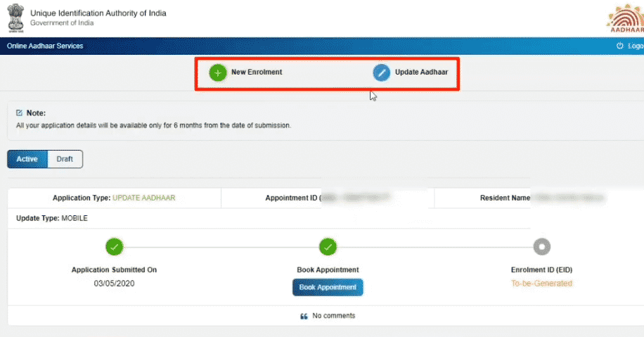Screen dimensions: 644x337
Task: Click the Note edit icon
Action: click(x=19, y=113)
